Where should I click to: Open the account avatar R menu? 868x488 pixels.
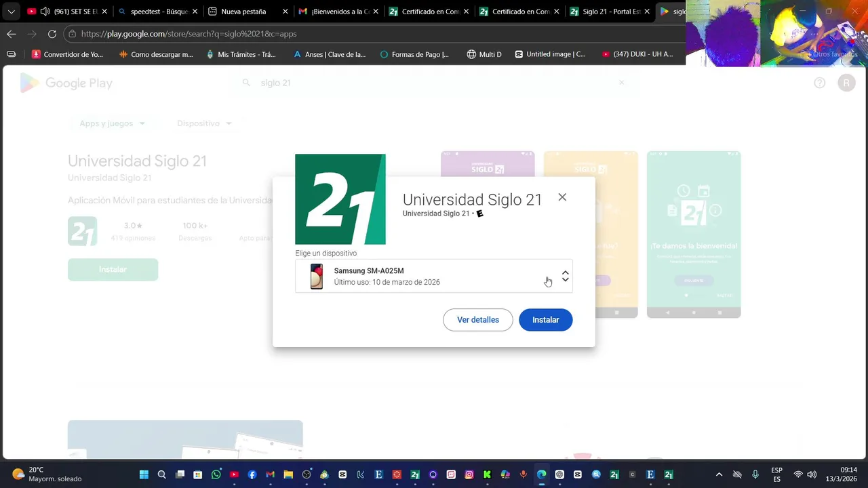click(x=846, y=83)
